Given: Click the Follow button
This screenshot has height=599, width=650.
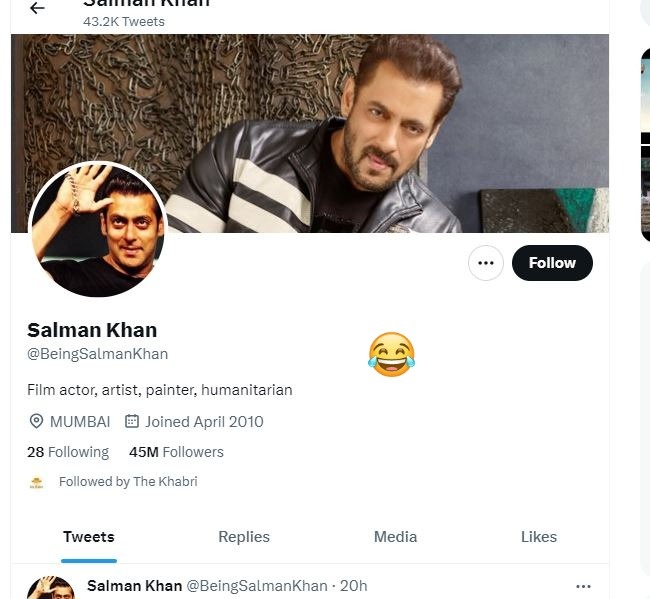Looking at the screenshot, I should [x=552, y=263].
